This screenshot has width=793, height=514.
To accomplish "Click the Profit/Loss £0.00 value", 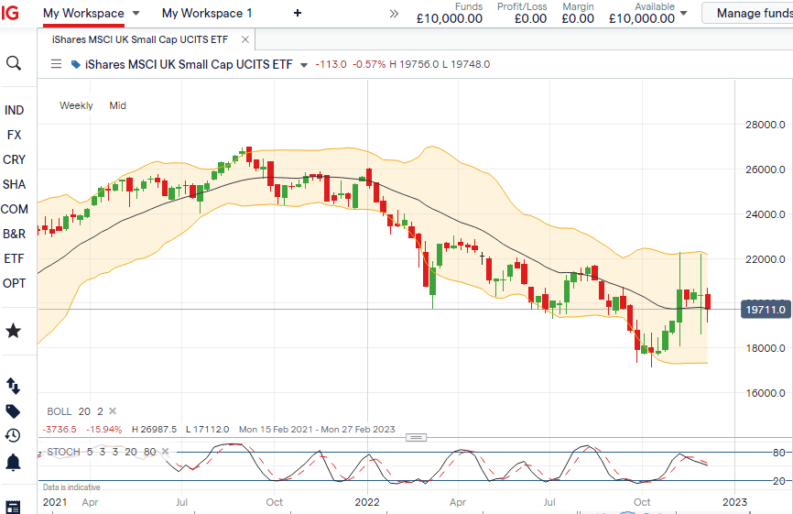I will 531,19.
